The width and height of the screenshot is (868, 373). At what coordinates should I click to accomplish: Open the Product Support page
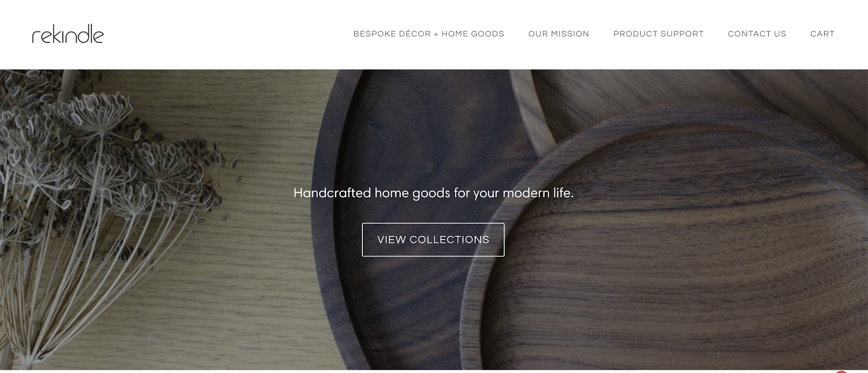pos(658,34)
